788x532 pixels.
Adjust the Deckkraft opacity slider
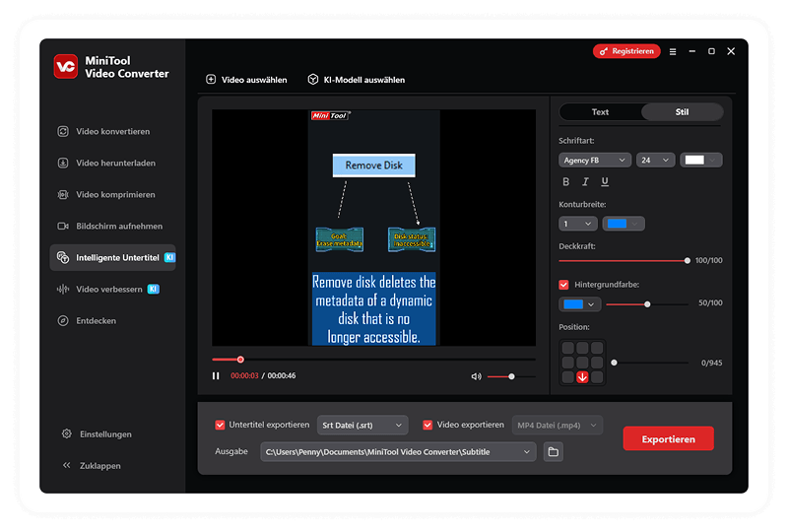click(687, 260)
